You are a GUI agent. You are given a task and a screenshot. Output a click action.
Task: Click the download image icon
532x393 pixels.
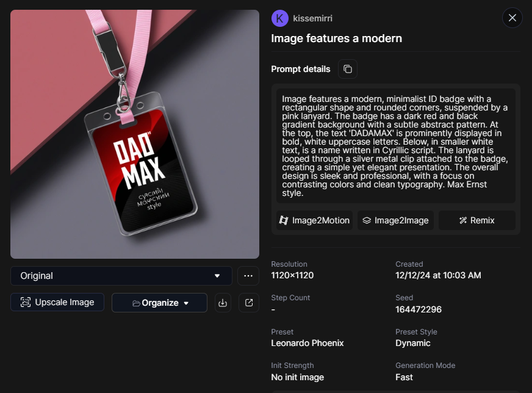pyautogui.click(x=223, y=303)
